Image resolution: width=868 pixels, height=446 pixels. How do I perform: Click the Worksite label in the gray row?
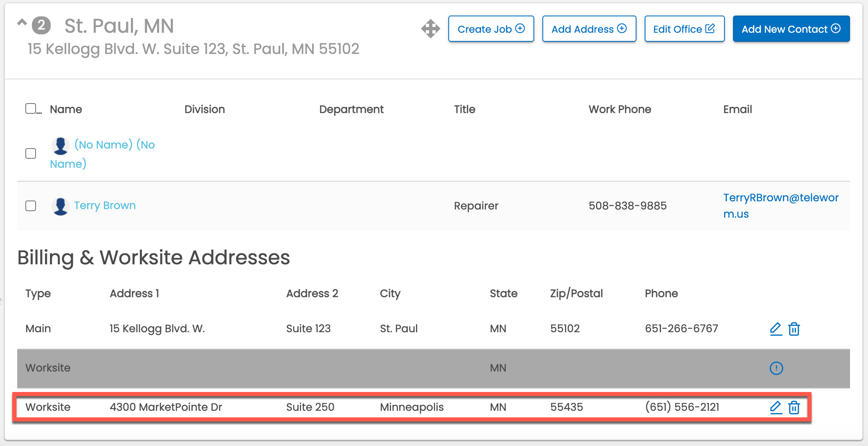click(x=48, y=367)
